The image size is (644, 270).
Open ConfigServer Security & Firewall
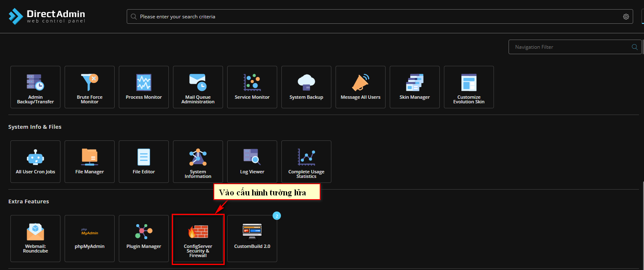[x=198, y=239]
